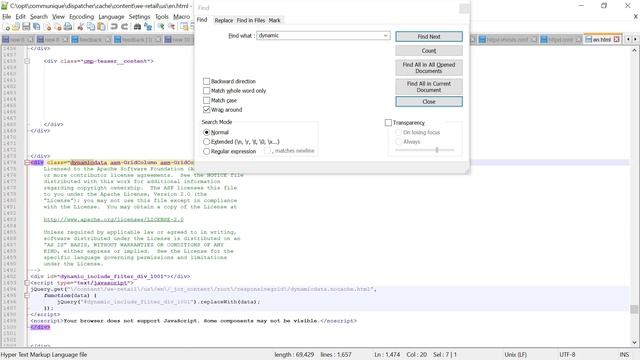This screenshot has height=360, width=640.
Task: Close the current document using menu bar X
Action: [x=635, y=17]
